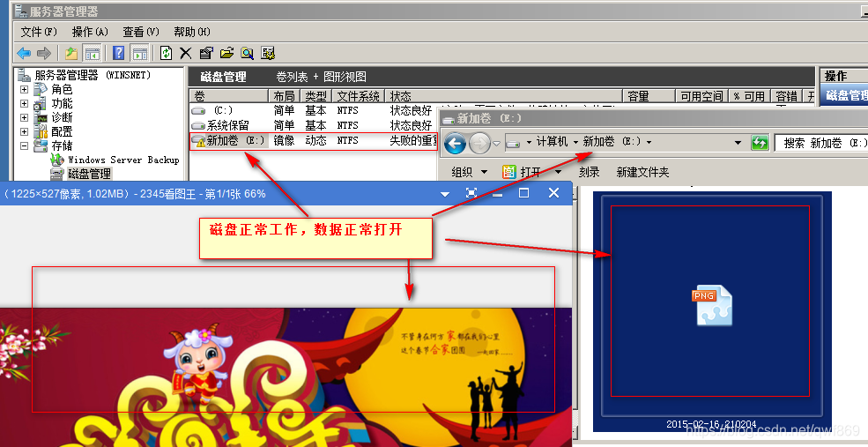Viewport: 868px width, 447px height.
Task: Open Explorer recent pages dropdown arrow
Action: [496, 144]
